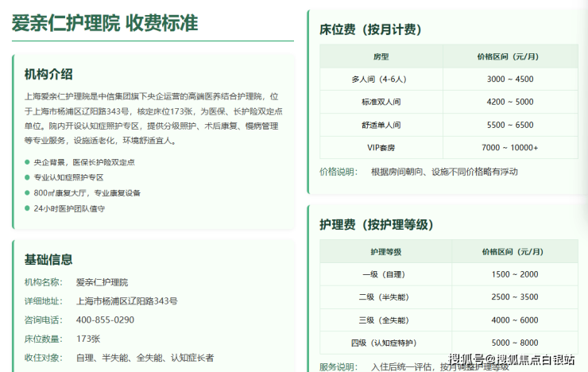This screenshot has width=588, height=372.
Task: Click the 标准双人间 cell
Action: pos(381,102)
